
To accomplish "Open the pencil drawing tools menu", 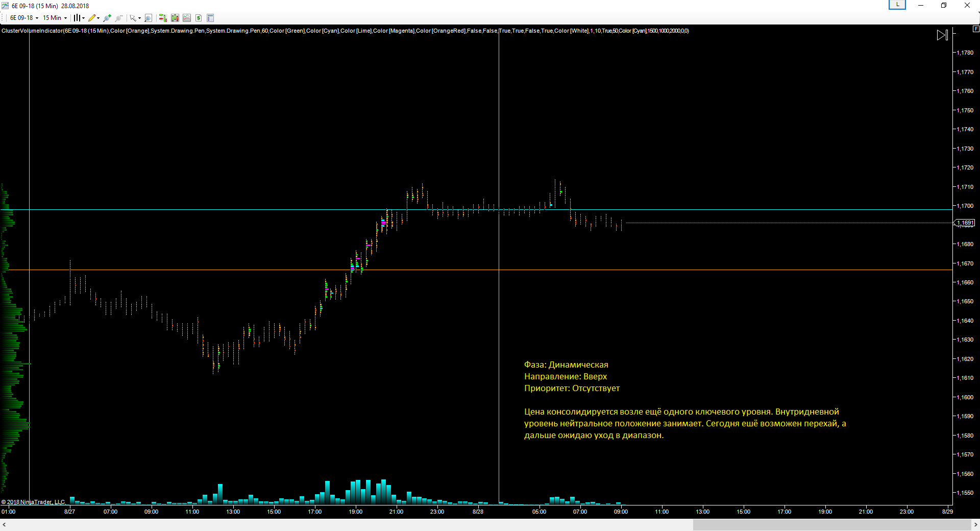I will pyautogui.click(x=94, y=18).
